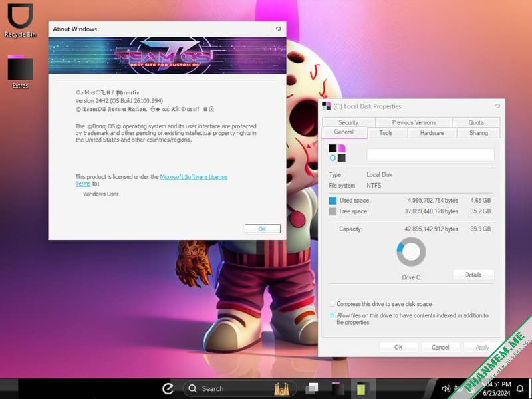Viewport: 532px width, 399px height.
Task: Click the search magnifier icon in taskbar
Action: tap(192, 388)
